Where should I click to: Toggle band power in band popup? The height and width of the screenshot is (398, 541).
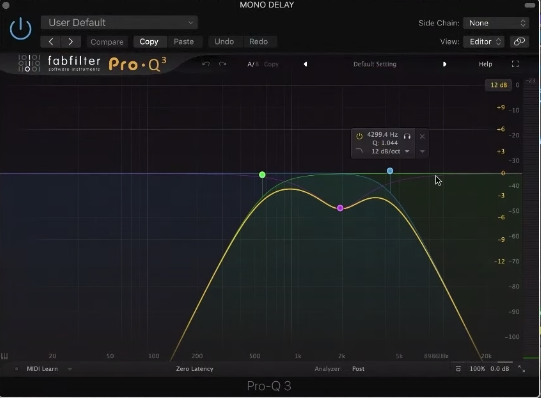359,136
